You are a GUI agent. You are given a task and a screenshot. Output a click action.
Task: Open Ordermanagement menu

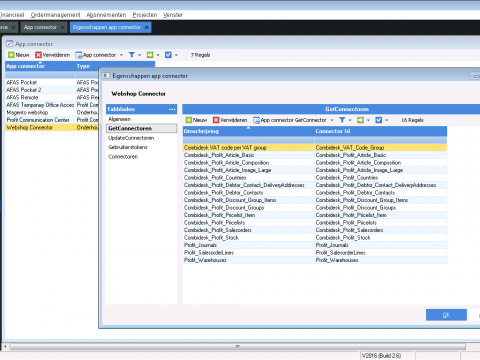[x=55, y=15]
